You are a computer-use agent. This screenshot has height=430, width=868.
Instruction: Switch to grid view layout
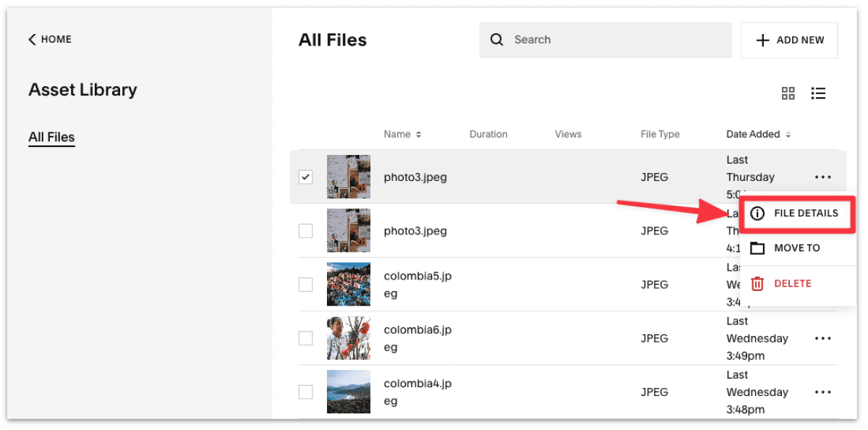(788, 93)
